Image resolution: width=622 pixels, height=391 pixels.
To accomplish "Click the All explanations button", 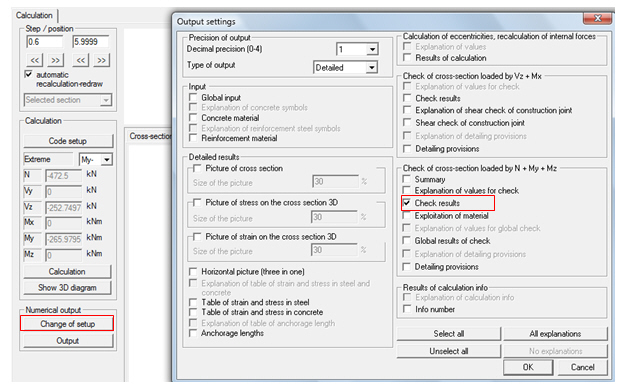I will pos(555,334).
